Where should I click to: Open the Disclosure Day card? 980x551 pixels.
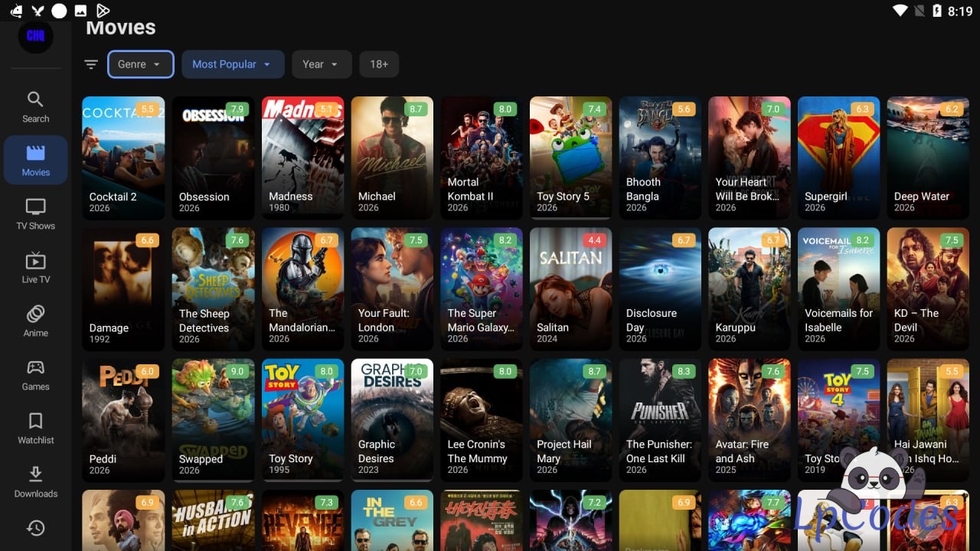coord(661,289)
